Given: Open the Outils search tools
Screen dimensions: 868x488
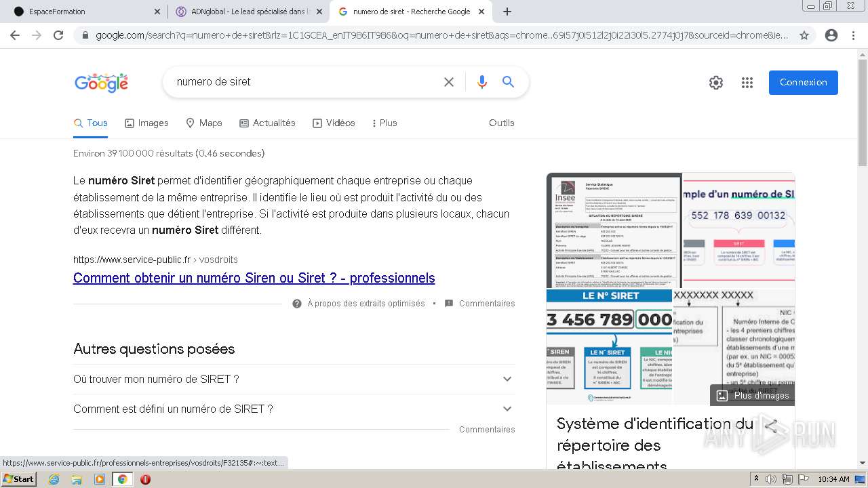Looking at the screenshot, I should click(502, 123).
